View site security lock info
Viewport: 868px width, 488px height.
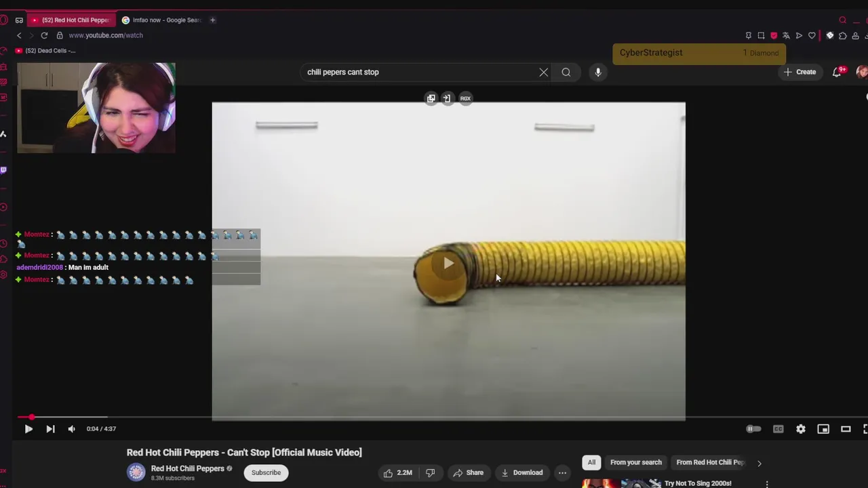click(60, 35)
